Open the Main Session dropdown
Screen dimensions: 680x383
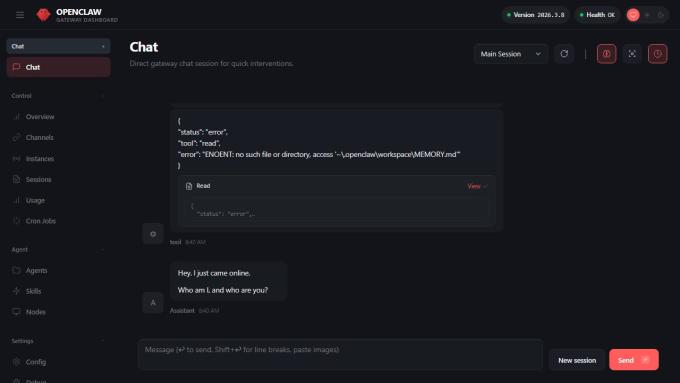[510, 54]
